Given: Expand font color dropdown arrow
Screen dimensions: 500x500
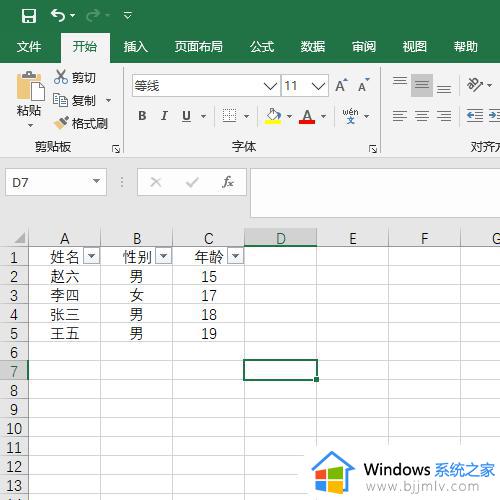Looking at the screenshot, I should click(323, 116).
